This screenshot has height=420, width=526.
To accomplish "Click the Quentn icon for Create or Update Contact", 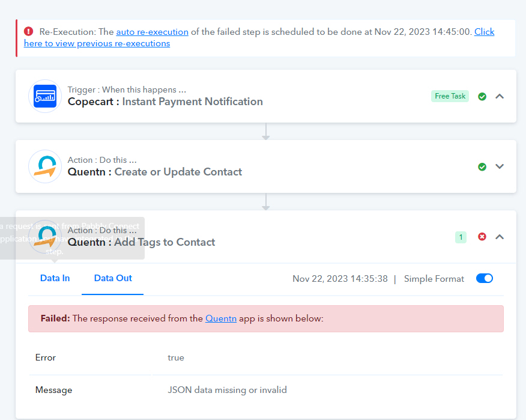I will [45, 166].
